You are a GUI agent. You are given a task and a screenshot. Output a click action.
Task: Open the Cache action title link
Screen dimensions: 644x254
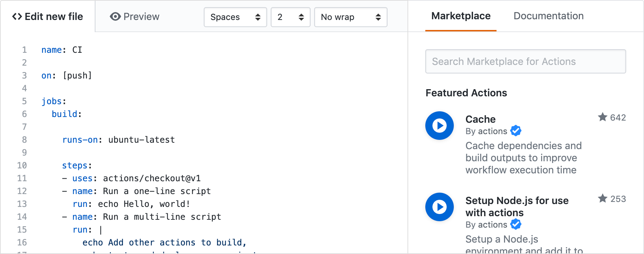[x=480, y=119]
